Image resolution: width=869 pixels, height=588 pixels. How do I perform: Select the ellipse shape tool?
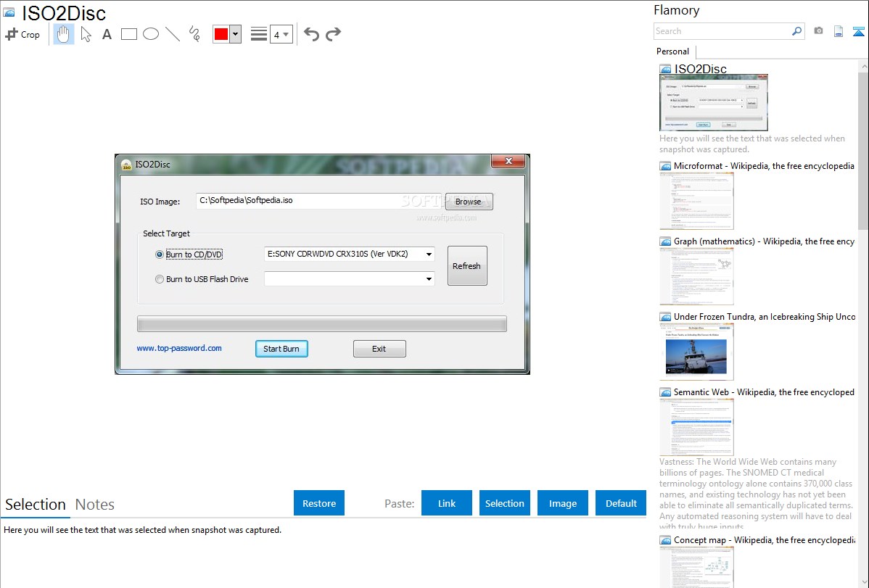click(151, 34)
